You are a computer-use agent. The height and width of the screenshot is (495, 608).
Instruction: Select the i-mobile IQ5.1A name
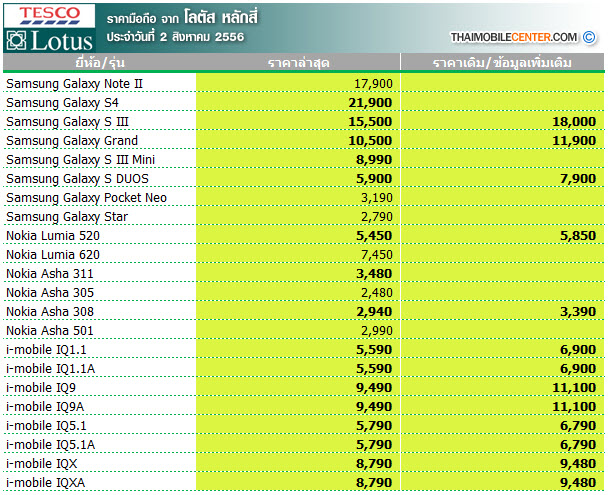(51, 445)
